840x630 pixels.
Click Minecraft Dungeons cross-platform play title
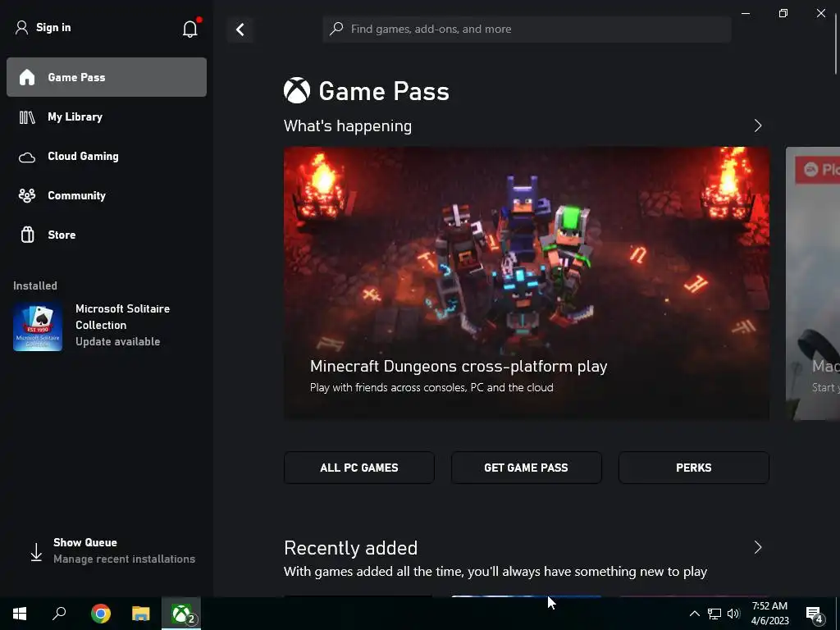tap(459, 367)
